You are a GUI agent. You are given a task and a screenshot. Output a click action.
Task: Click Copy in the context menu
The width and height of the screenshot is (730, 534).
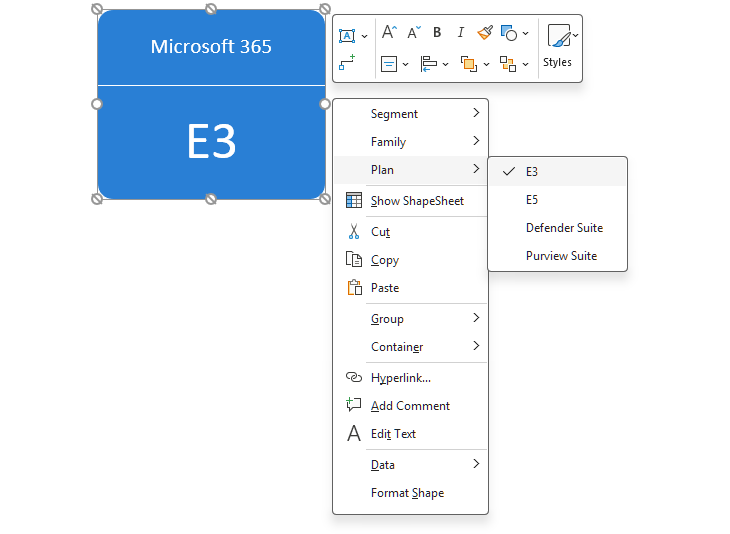pos(411,260)
